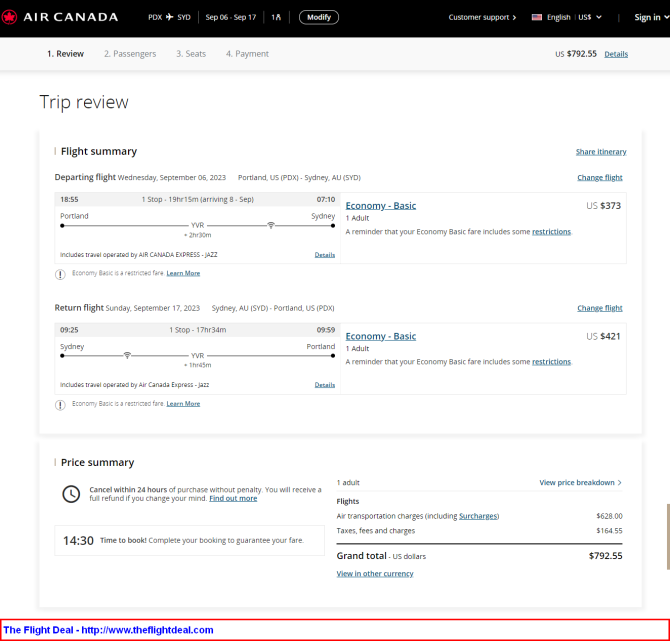The image size is (670, 641).
Task: Click Find out more cancellation link
Action: 233,498
